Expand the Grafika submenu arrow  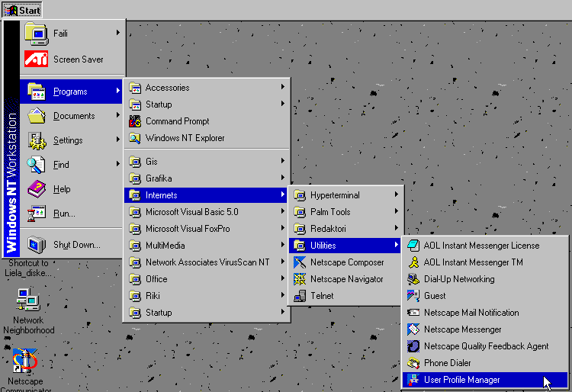[x=283, y=178]
